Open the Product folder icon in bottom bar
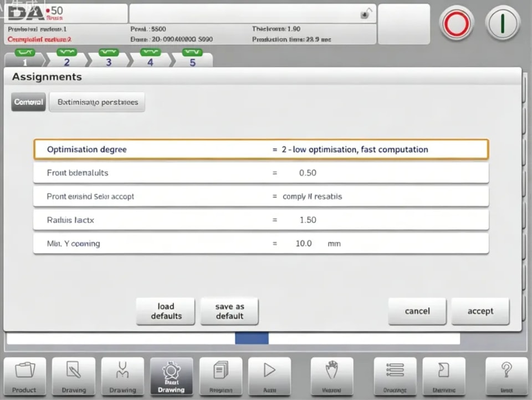The width and height of the screenshot is (532, 400). (x=25, y=376)
